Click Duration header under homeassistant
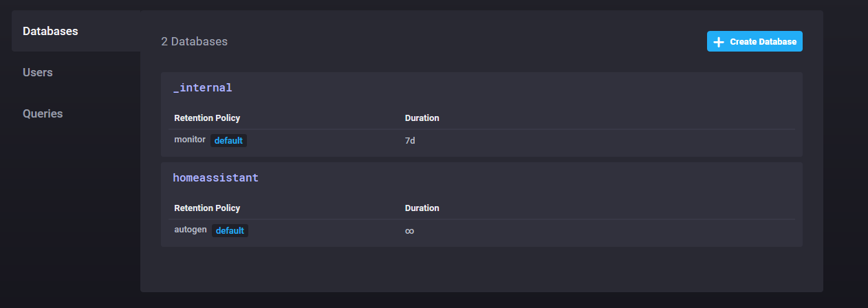Screen dimensions: 868x308 tap(422, 208)
